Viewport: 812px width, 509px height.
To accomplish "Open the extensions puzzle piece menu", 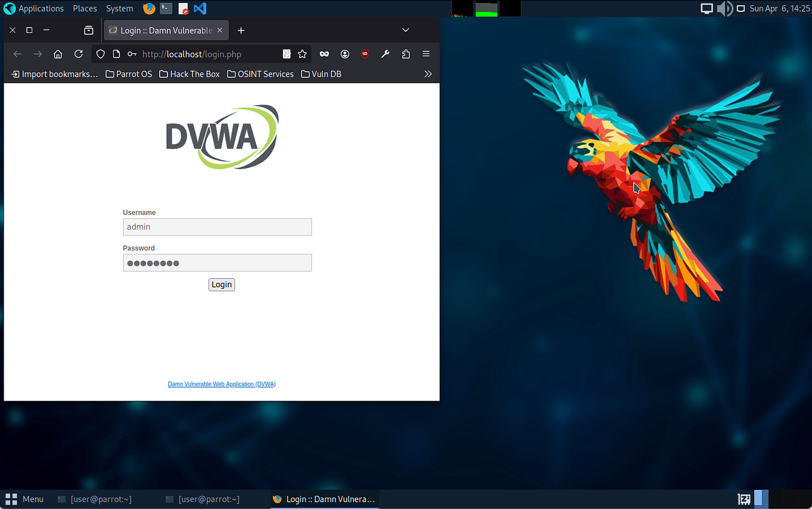I will (x=406, y=54).
